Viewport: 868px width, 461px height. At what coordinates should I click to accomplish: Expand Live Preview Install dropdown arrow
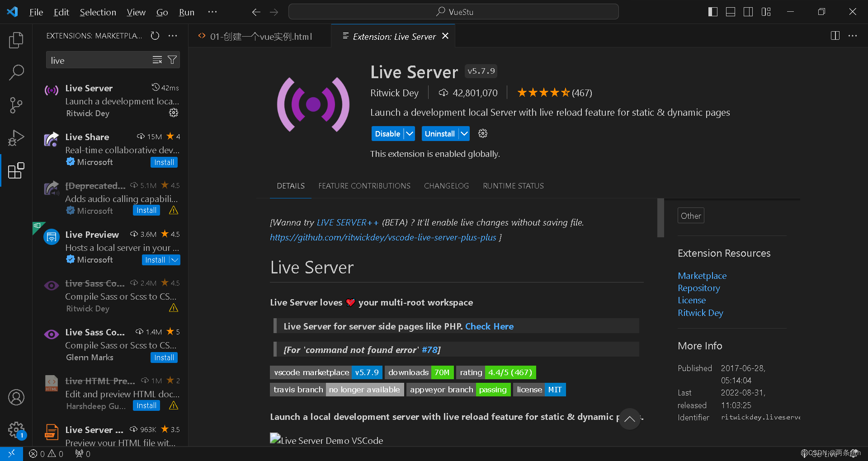(175, 260)
